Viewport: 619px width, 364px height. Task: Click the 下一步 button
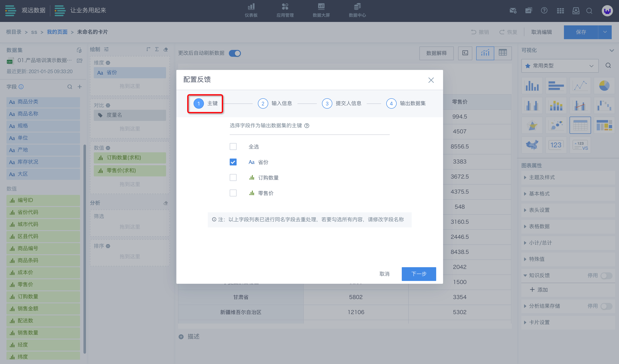point(419,274)
